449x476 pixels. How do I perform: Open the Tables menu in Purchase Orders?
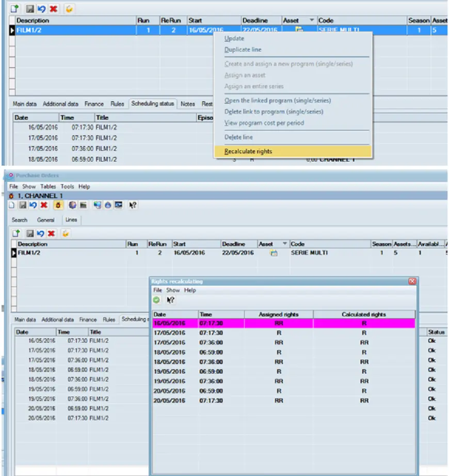[48, 186]
